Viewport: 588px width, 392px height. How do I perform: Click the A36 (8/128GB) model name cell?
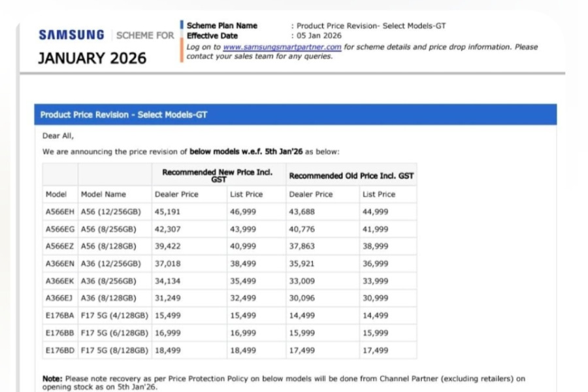108,299
